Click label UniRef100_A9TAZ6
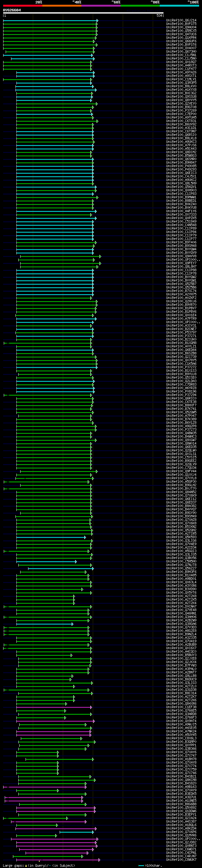 click(x=181, y=73)
